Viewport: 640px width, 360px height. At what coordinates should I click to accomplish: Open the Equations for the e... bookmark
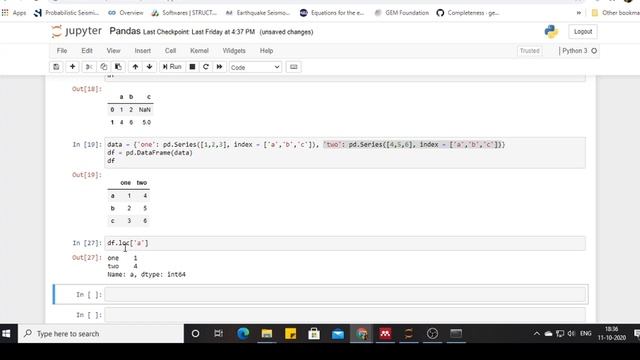[332, 13]
